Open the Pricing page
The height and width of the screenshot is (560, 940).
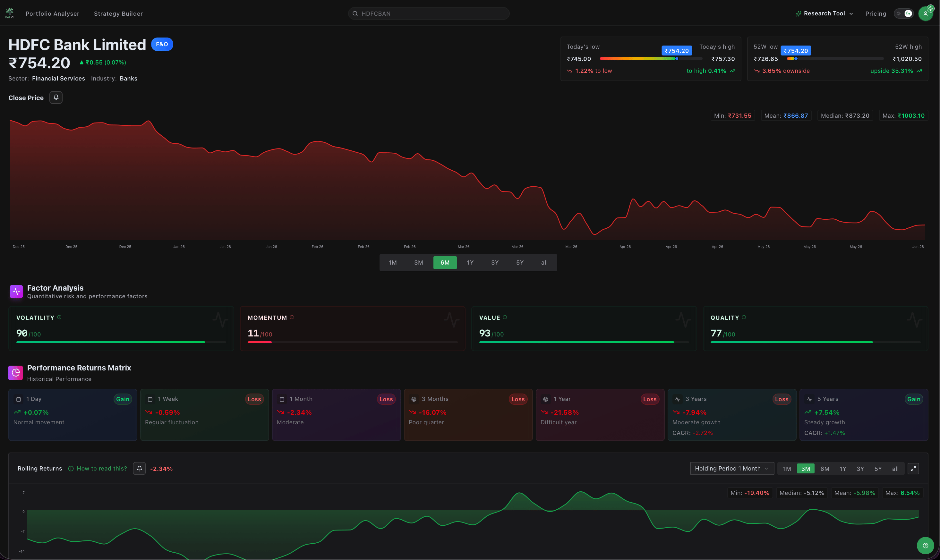(876, 13)
